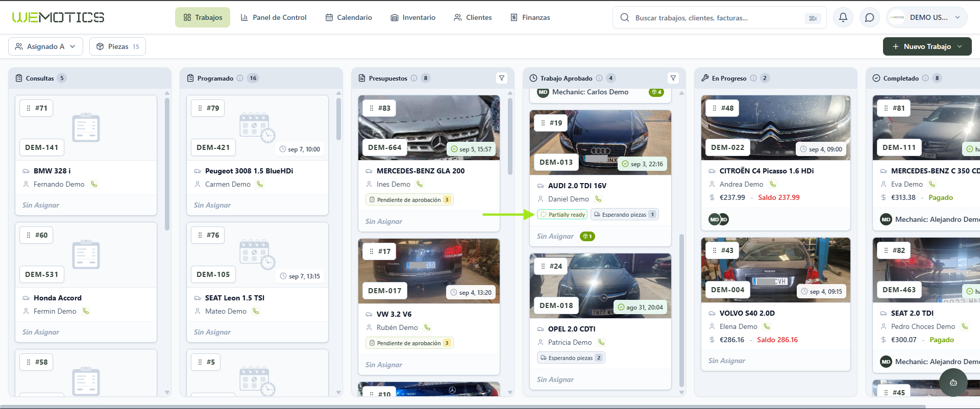The width and height of the screenshot is (980, 409).
Task: Call Mateo Demo via phone icon
Action: 256,311
